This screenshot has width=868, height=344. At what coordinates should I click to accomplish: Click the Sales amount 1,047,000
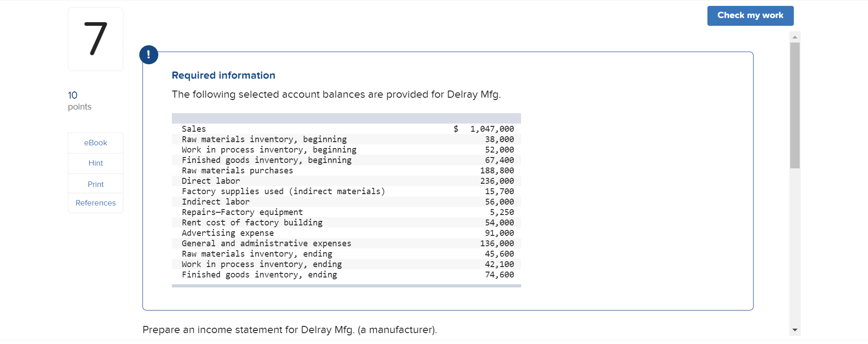coord(492,129)
